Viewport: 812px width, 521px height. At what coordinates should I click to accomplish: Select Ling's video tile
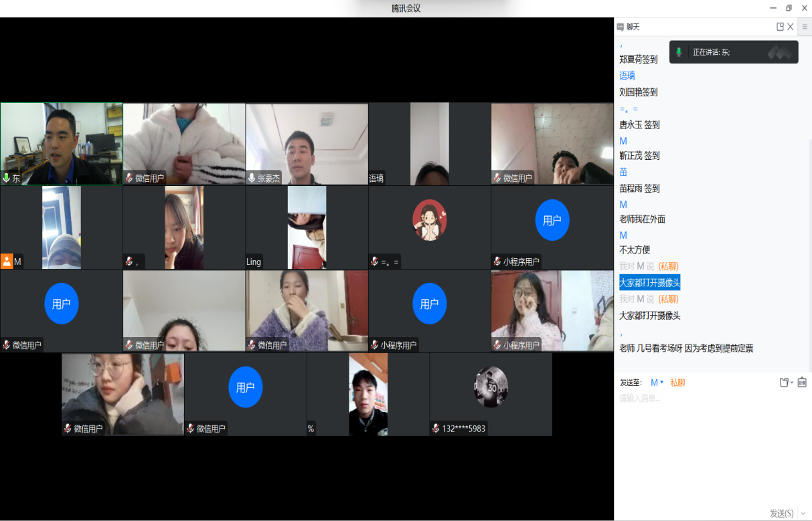click(x=307, y=227)
